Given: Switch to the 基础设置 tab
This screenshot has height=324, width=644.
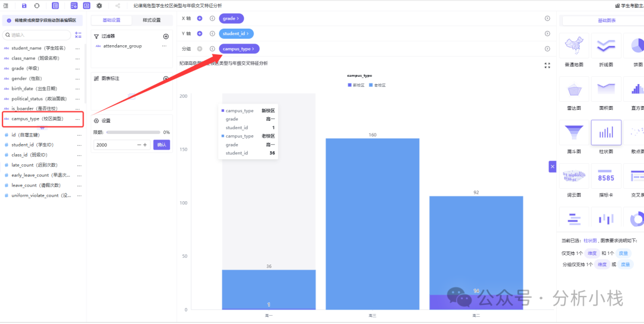Looking at the screenshot, I should coord(112,20).
